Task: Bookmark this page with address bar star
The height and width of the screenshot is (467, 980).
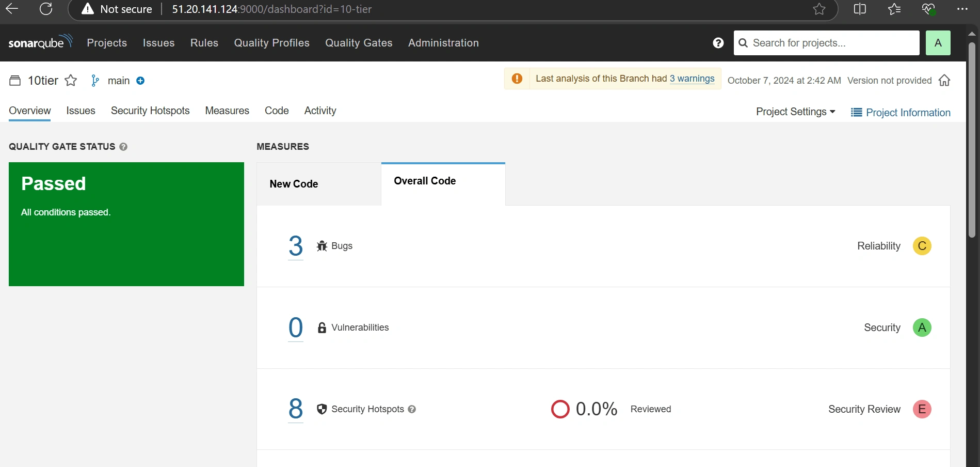Action: tap(819, 9)
